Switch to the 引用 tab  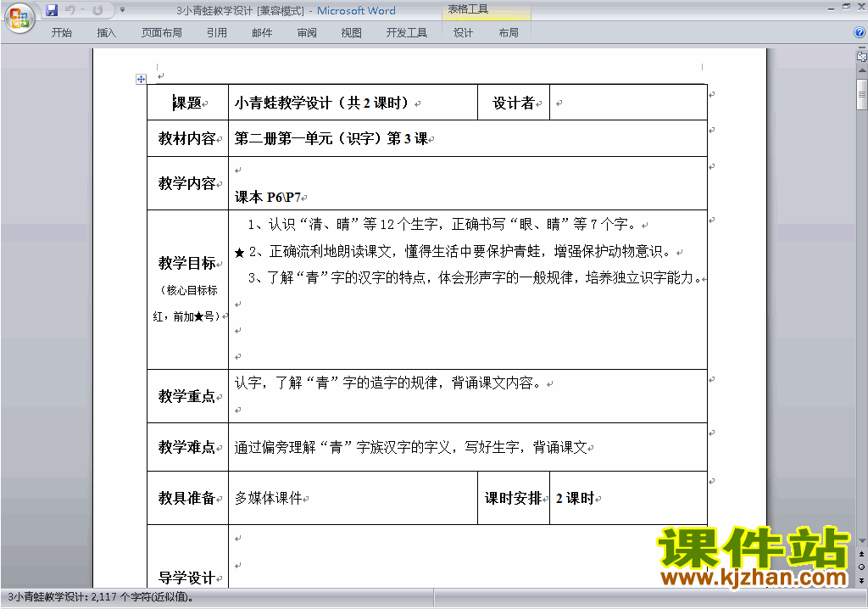point(217,33)
